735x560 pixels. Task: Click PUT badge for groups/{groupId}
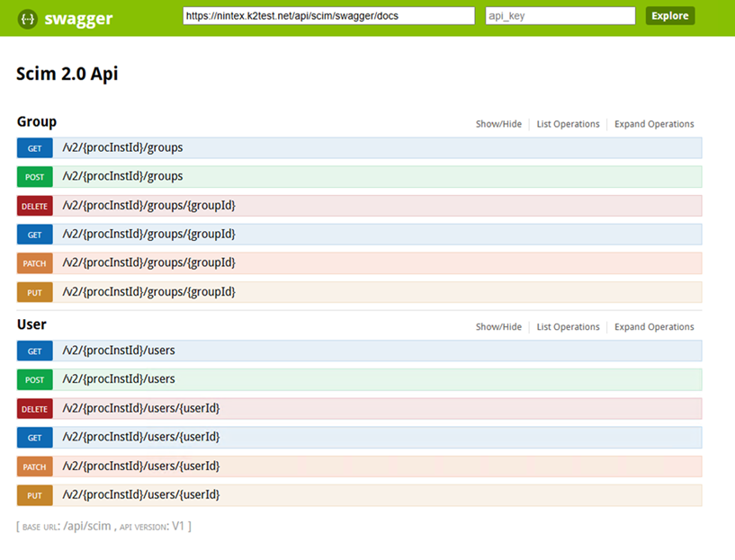pyautogui.click(x=35, y=293)
